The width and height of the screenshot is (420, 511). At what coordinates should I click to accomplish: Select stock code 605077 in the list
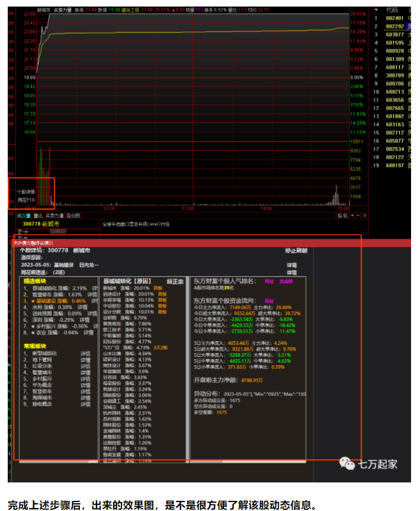point(394,141)
